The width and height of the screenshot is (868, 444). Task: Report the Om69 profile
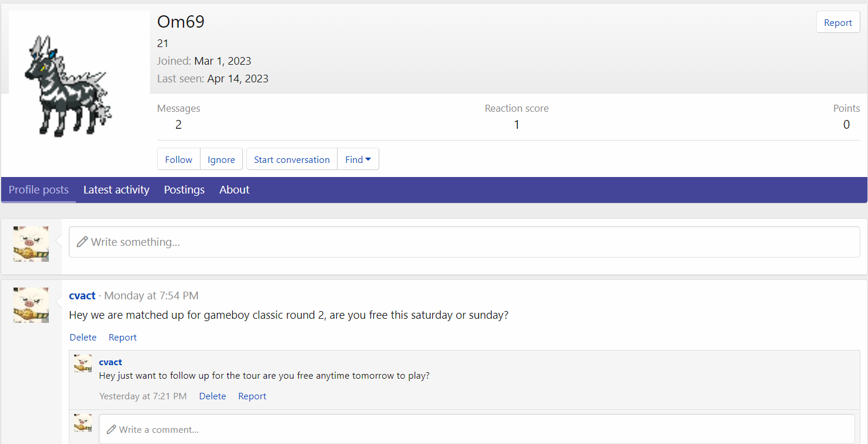(838, 22)
